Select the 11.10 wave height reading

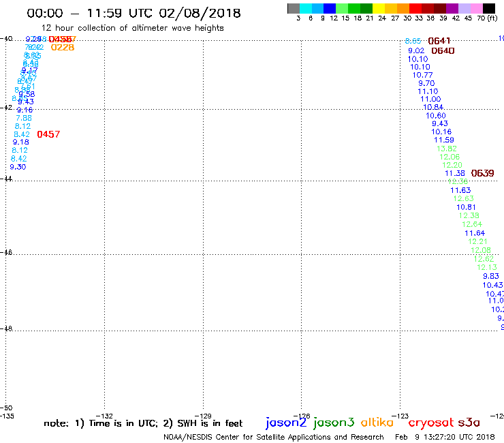[428, 91]
